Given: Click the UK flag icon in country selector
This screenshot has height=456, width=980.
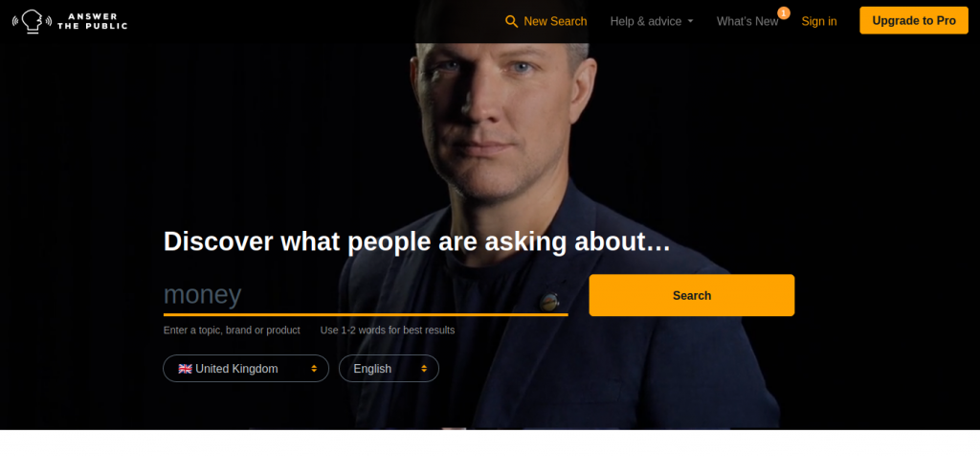Looking at the screenshot, I should [x=185, y=369].
